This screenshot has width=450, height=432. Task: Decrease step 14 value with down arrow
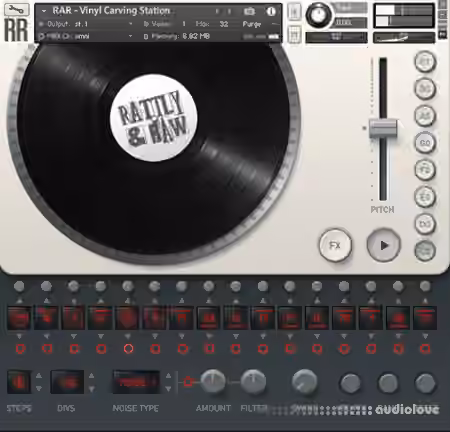click(371, 336)
